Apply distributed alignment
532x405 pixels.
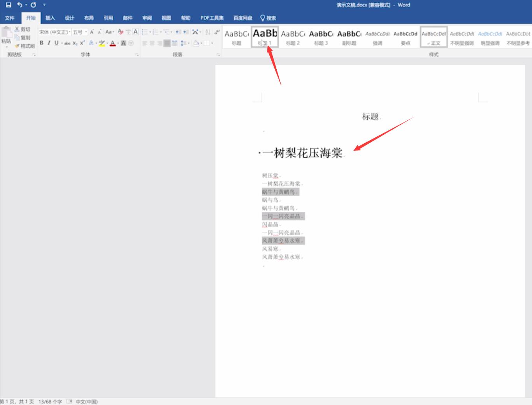pos(174,43)
